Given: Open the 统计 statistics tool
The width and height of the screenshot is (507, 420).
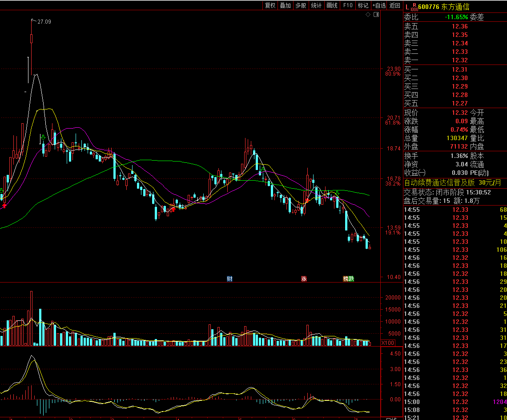Looking at the screenshot, I should click(316, 5).
